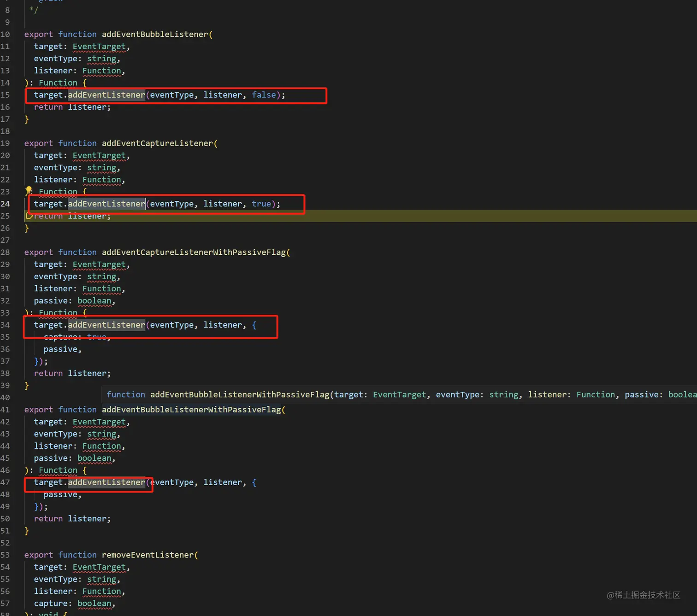Click EventTarget type on line 54
The width and height of the screenshot is (697, 616).
[x=99, y=567]
